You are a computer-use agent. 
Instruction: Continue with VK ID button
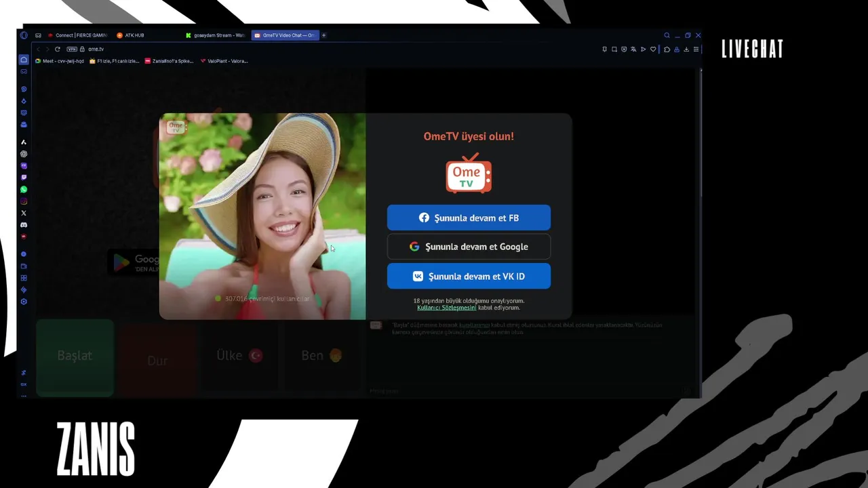tap(469, 277)
